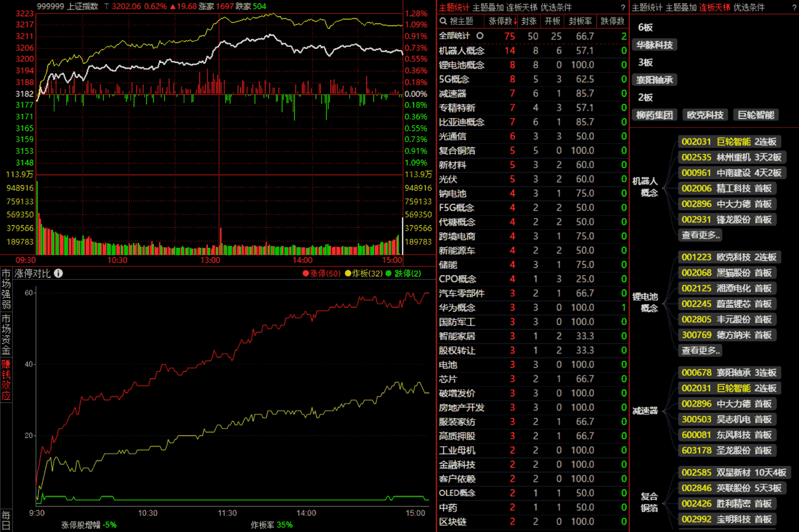Open 主题统计 tab in right panel
This screenshot has width=799, height=532.
click(647, 7)
